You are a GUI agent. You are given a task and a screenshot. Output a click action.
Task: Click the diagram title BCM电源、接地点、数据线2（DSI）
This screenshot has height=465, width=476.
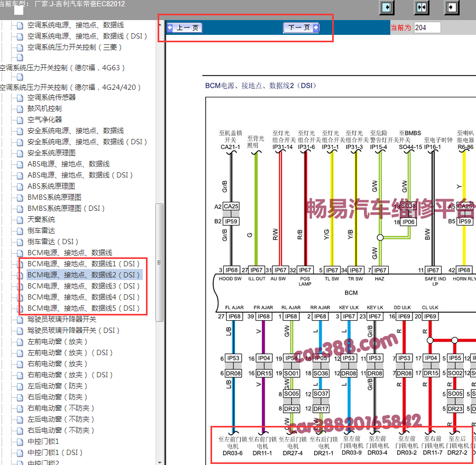tap(261, 86)
